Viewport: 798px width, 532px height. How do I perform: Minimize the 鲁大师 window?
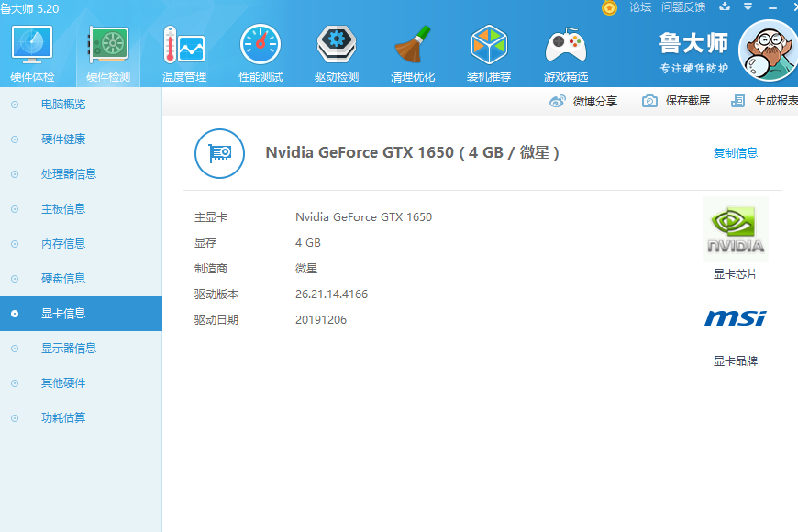772,7
